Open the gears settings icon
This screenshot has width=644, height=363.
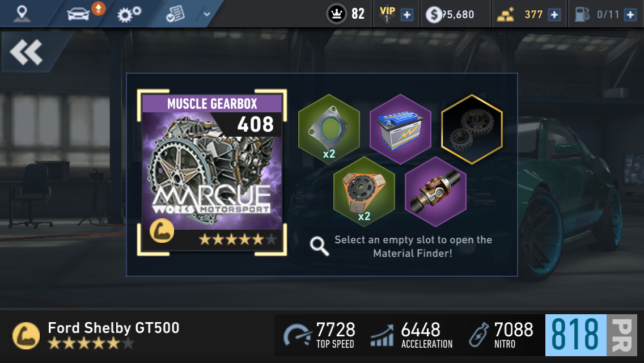point(129,14)
